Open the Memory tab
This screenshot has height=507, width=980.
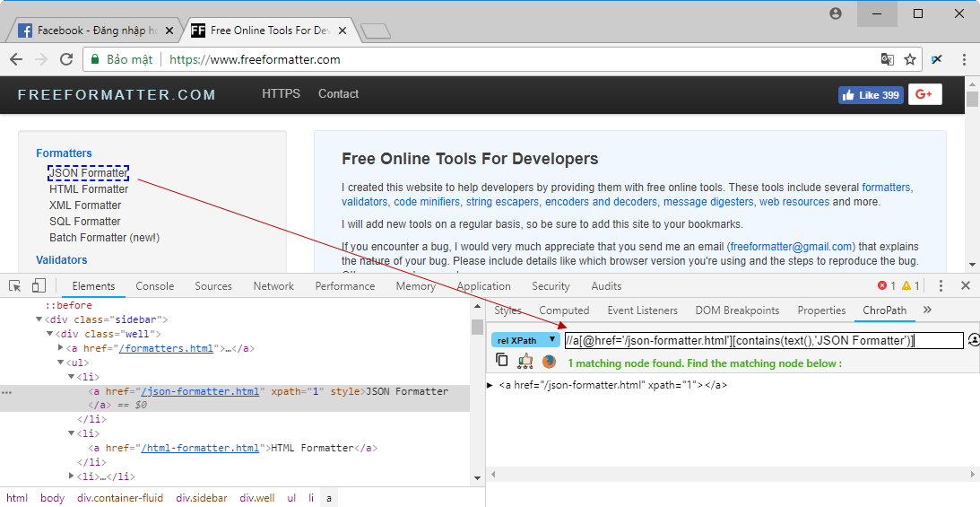416,286
